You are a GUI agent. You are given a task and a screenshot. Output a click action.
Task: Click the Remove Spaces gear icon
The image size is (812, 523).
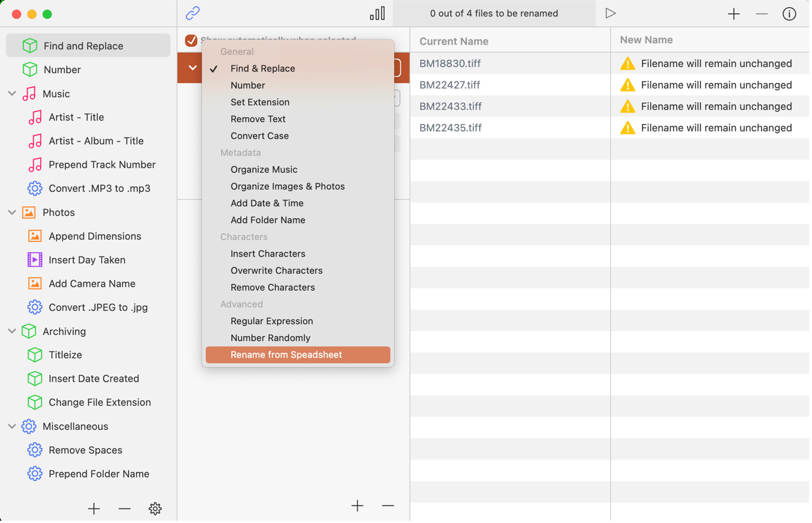[x=35, y=451]
